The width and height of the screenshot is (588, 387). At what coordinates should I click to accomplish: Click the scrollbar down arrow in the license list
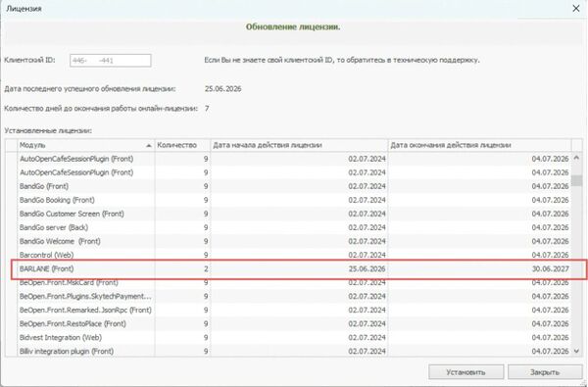point(577,351)
